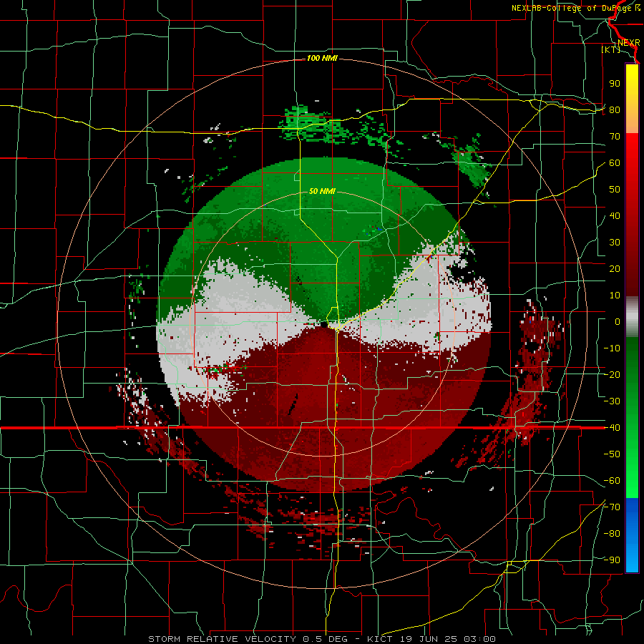Click the positive 30 scale label
The image size is (644, 644).
pyautogui.click(x=615, y=243)
